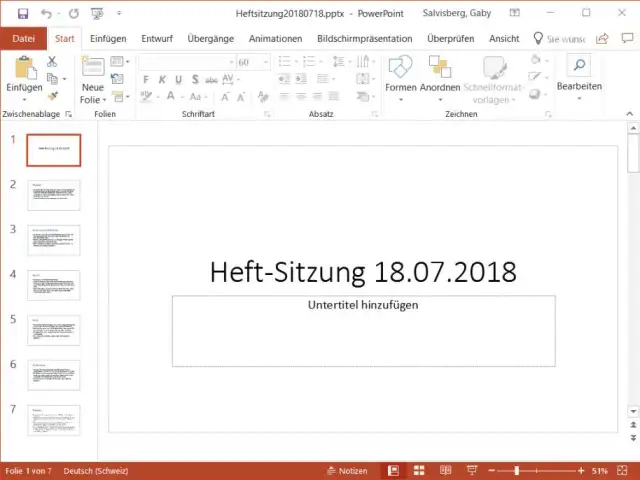Go to the Übergänge tab
This screenshot has width=640, height=480.
point(211,39)
